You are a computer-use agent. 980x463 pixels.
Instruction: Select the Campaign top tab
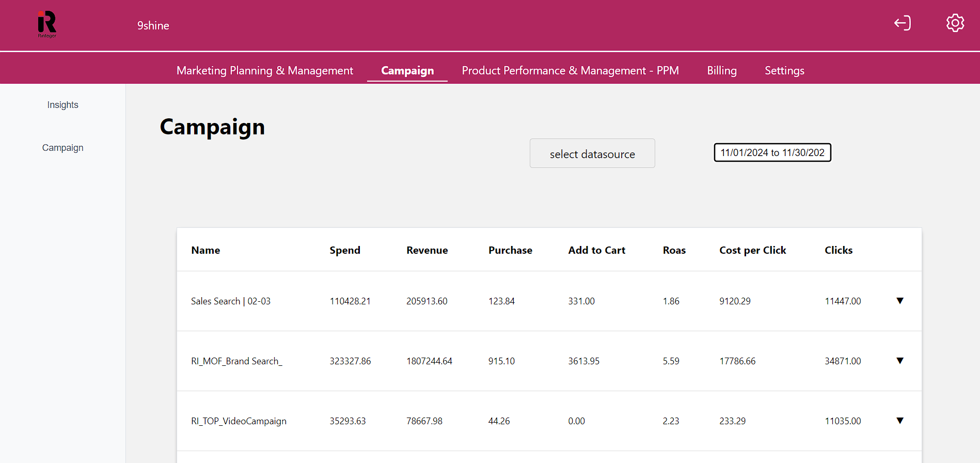click(x=407, y=70)
